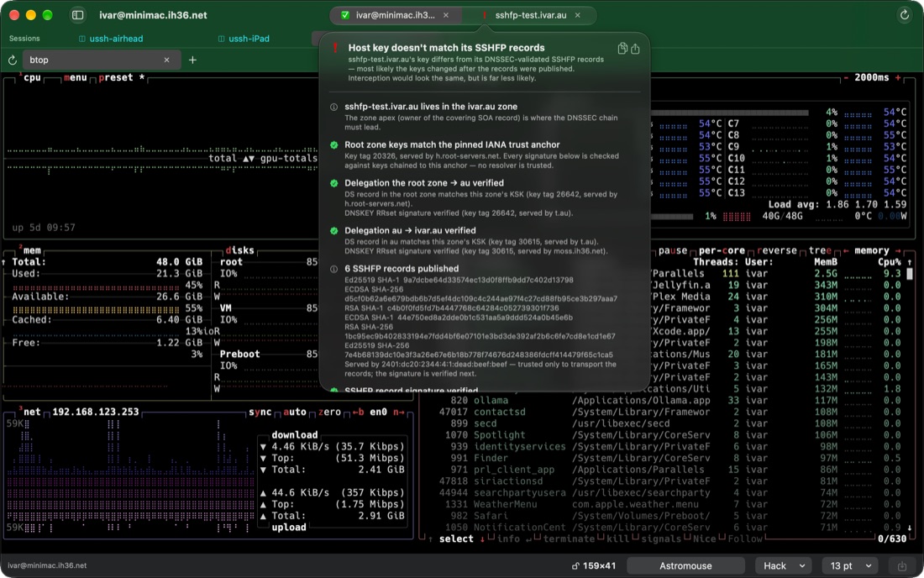Click the net zero option
924x578 pixels.
point(329,412)
